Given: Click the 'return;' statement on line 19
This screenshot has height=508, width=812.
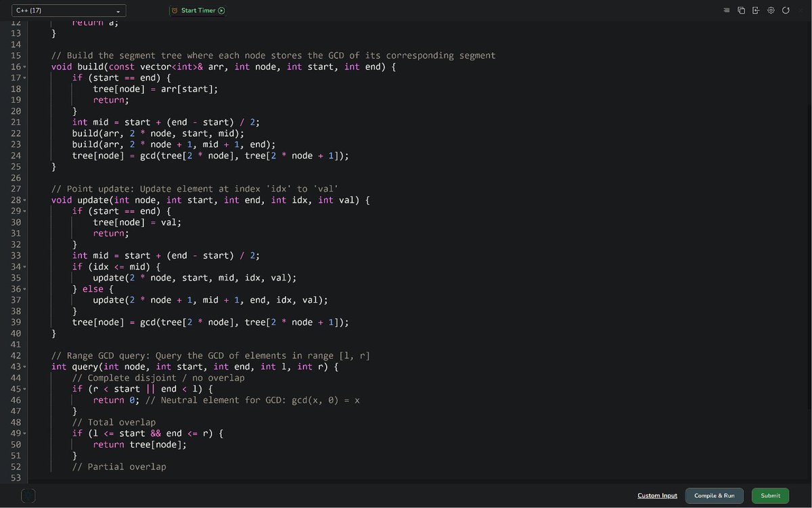Looking at the screenshot, I should tap(111, 100).
